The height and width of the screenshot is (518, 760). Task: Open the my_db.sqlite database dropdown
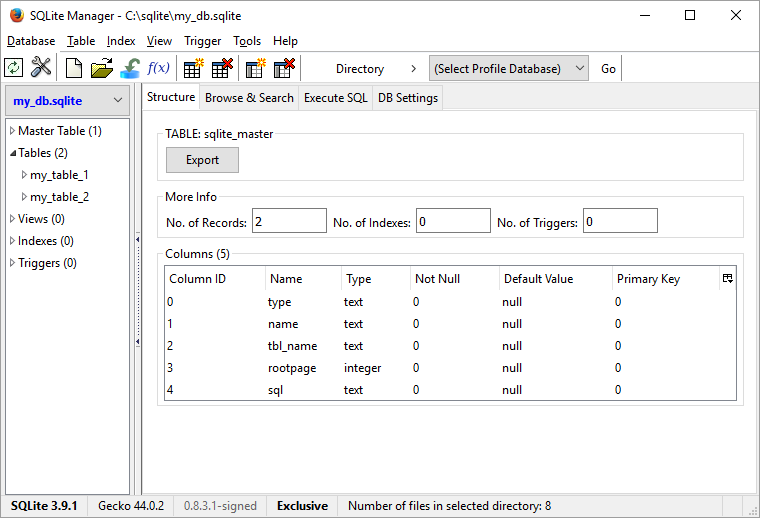click(67, 101)
